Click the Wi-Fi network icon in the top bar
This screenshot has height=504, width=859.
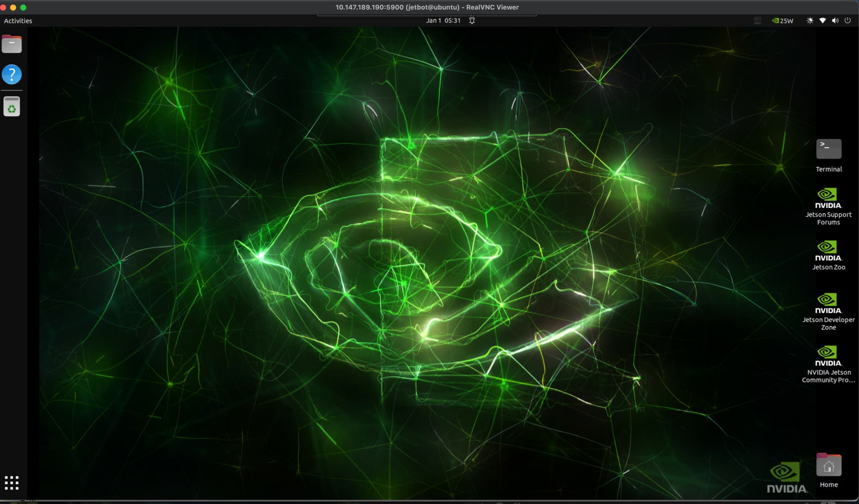[822, 21]
